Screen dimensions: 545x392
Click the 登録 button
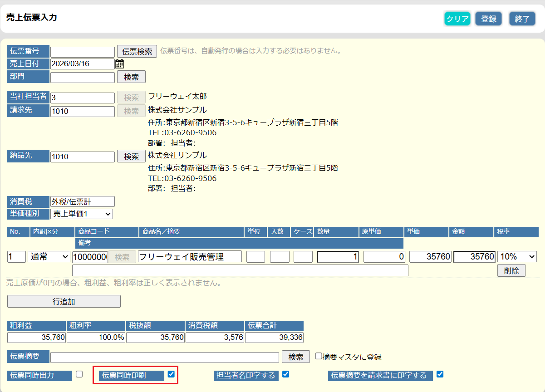(x=488, y=19)
